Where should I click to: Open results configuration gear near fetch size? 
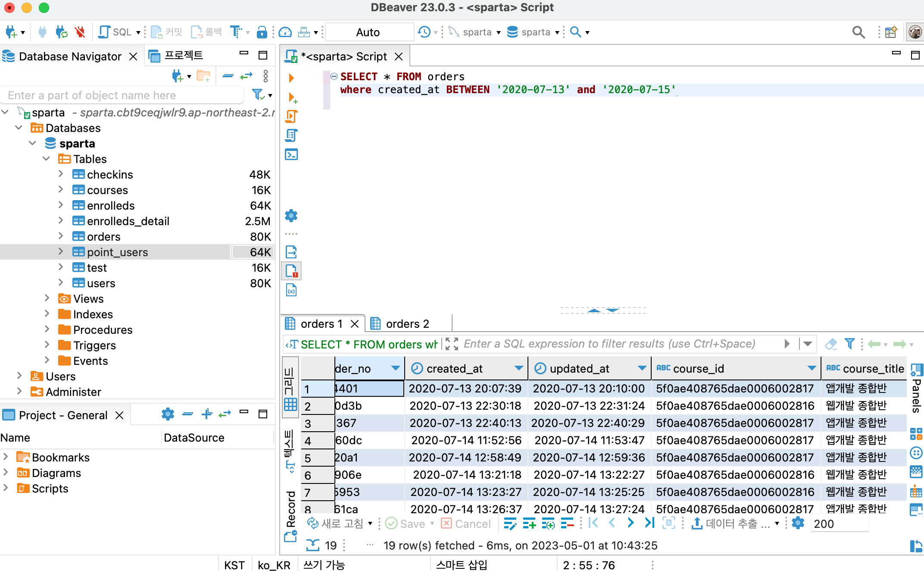point(798,523)
